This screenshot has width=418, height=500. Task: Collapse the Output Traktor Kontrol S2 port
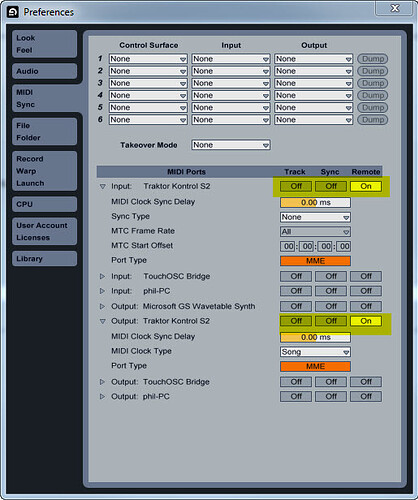point(103,321)
